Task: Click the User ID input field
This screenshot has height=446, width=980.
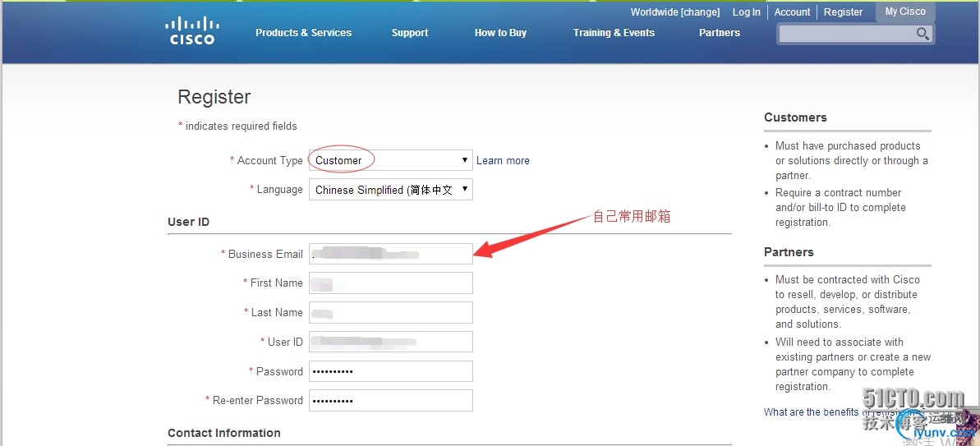Action: coord(391,342)
